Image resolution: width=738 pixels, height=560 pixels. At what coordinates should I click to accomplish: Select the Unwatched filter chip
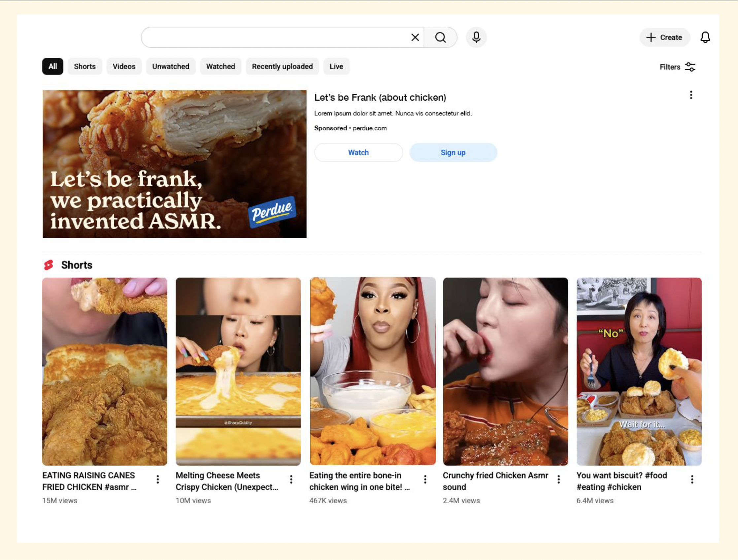point(171,66)
